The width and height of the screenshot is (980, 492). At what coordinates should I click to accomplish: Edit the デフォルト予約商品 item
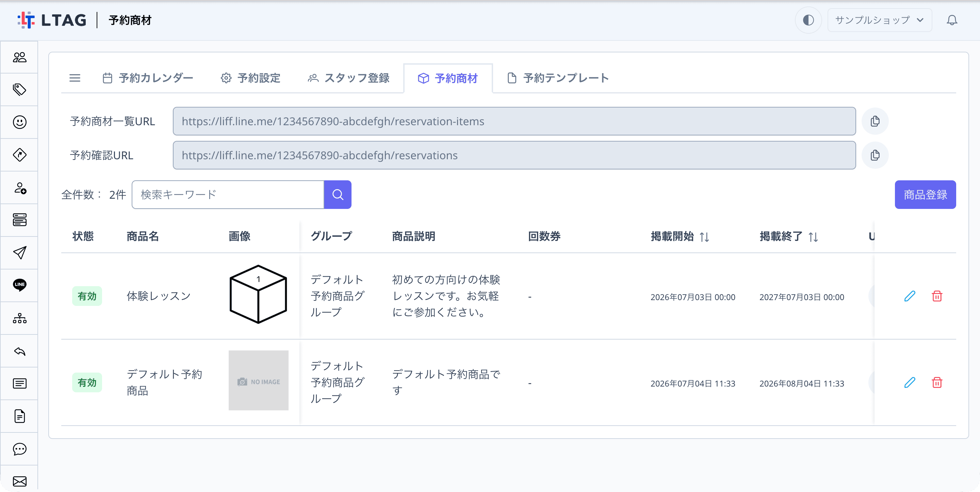pyautogui.click(x=910, y=382)
